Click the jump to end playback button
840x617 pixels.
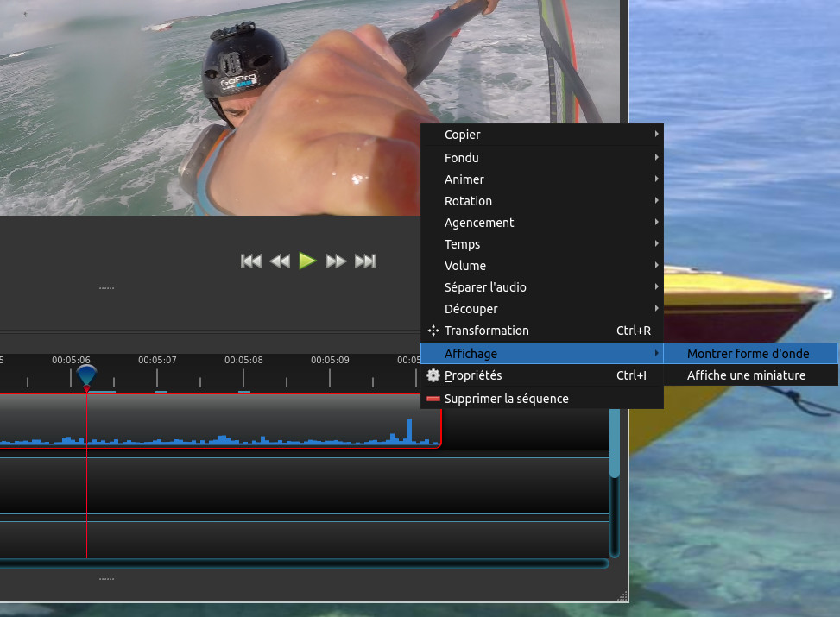pos(365,261)
